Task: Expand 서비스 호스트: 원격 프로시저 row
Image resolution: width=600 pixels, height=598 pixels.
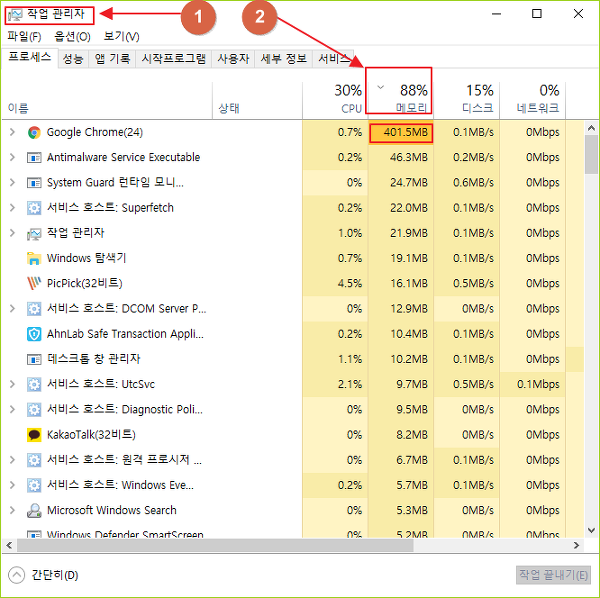Action: [x=12, y=459]
